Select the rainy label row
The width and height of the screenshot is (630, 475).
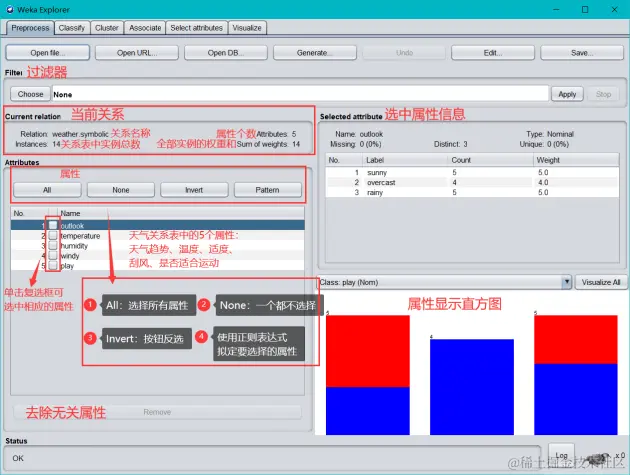click(472, 192)
